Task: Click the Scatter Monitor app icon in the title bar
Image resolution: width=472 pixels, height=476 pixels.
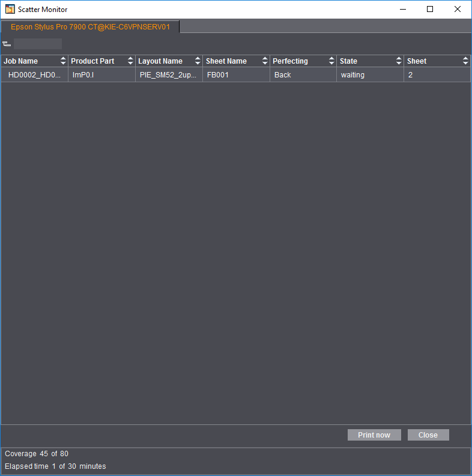Action: [x=10, y=9]
